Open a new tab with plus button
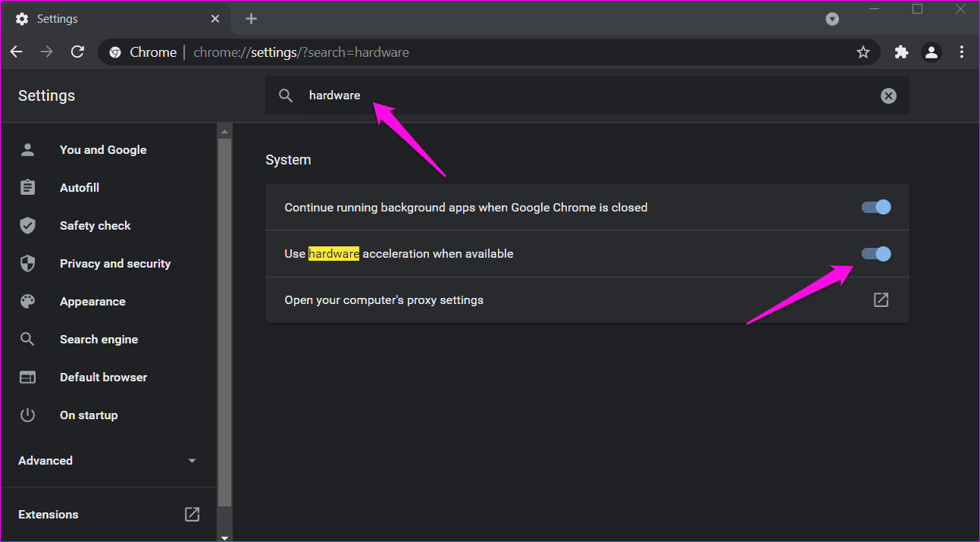This screenshot has height=542, width=980. [252, 19]
